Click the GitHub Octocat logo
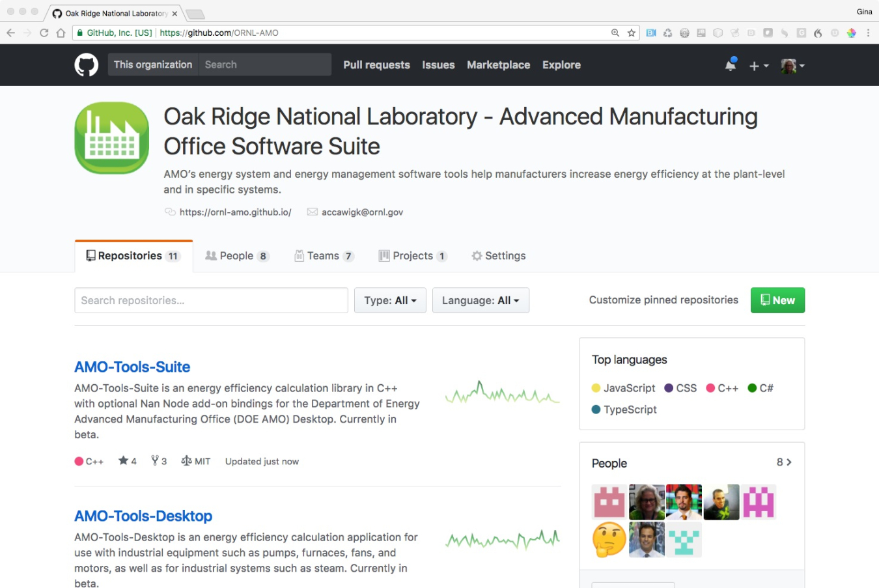The height and width of the screenshot is (588, 879). coord(86,65)
